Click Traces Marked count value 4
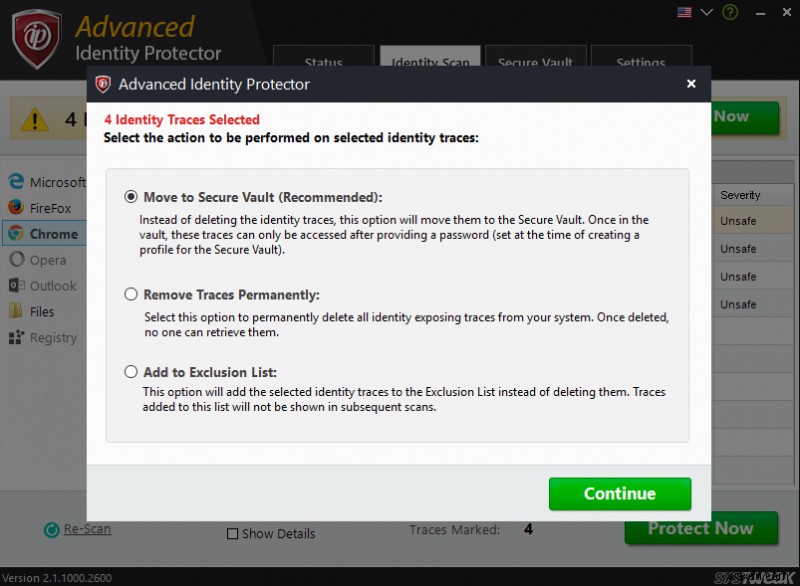This screenshot has height=586, width=800. (x=529, y=529)
